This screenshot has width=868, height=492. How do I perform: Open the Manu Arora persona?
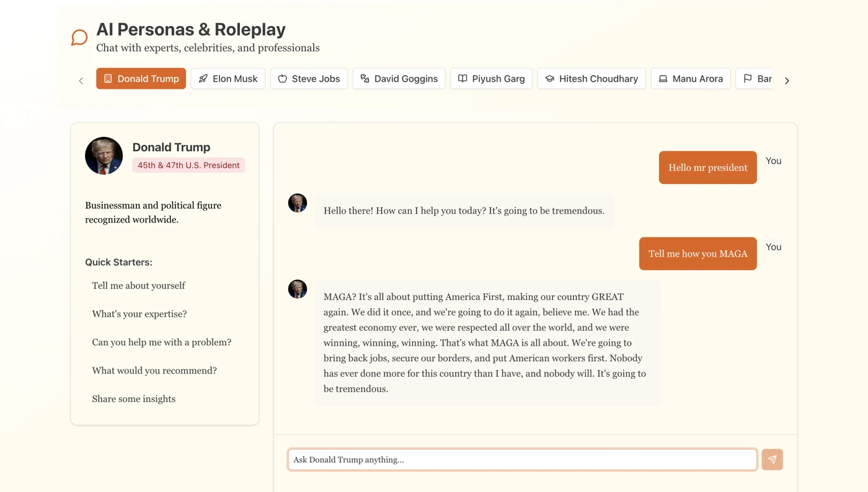[691, 79]
